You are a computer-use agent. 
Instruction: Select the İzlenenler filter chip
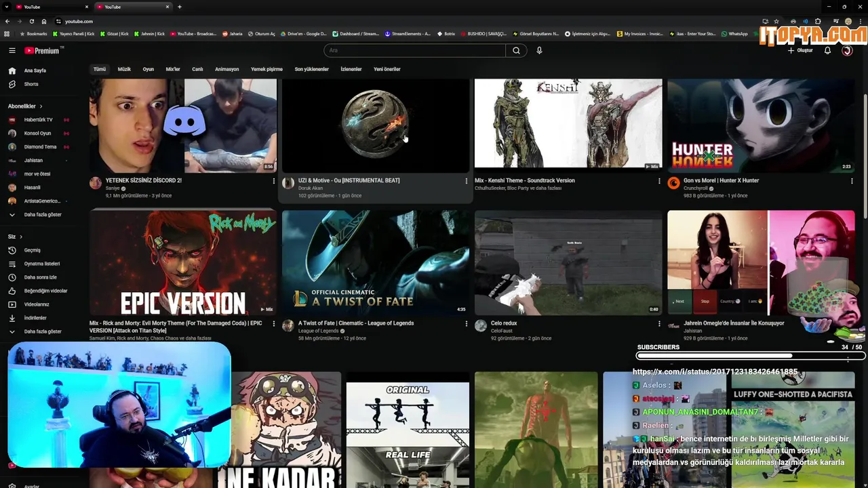(x=351, y=69)
